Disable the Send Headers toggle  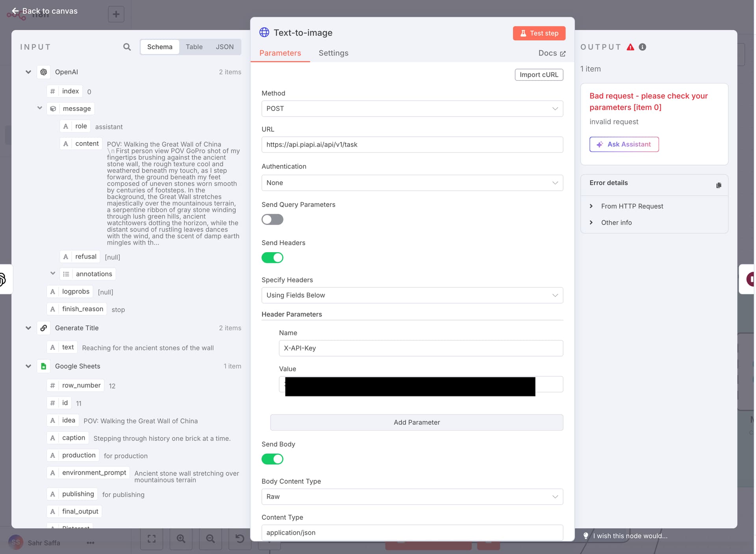pos(272,258)
